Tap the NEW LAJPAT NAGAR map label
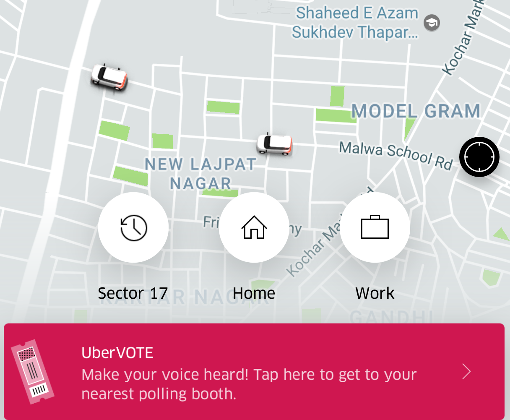This screenshot has width=510, height=420. coord(200,173)
